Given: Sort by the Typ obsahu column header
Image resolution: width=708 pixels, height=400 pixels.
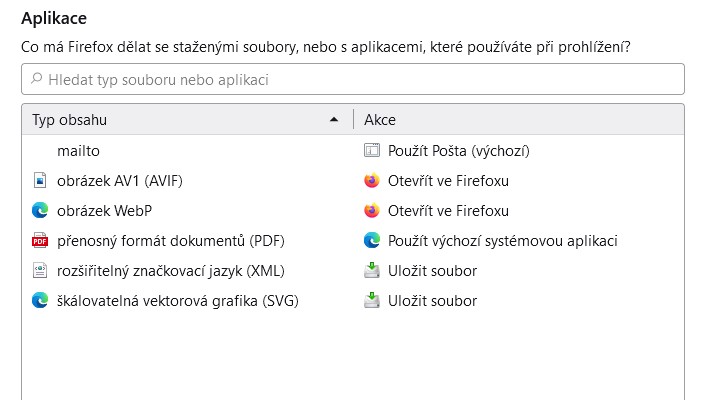Looking at the screenshot, I should 187,120.
